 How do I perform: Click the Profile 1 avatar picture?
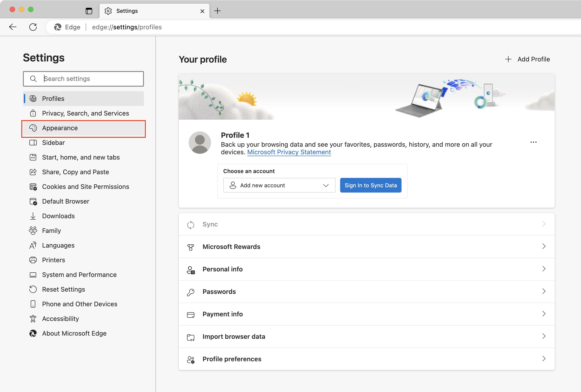point(200,143)
